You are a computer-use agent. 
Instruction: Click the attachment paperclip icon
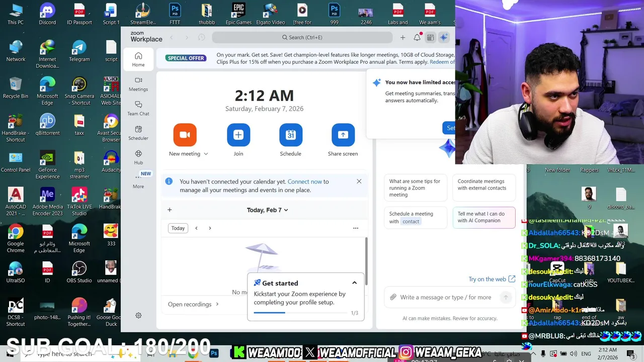click(393, 298)
